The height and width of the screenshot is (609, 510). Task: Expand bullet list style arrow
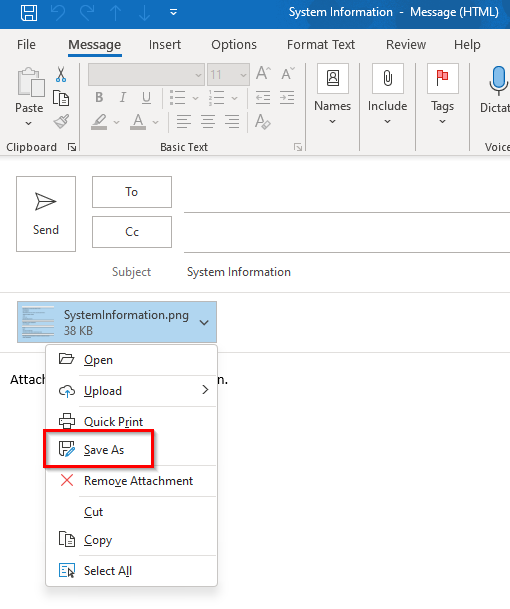(x=195, y=98)
